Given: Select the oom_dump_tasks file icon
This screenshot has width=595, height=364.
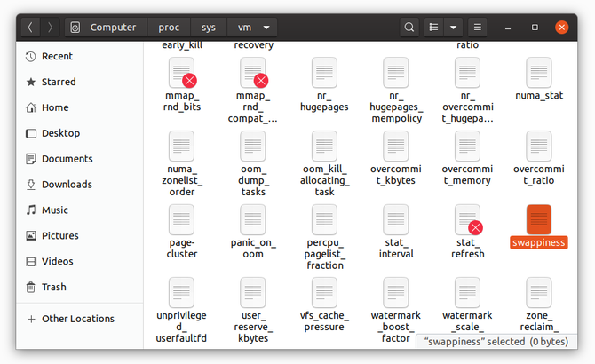Looking at the screenshot, I should [253, 146].
